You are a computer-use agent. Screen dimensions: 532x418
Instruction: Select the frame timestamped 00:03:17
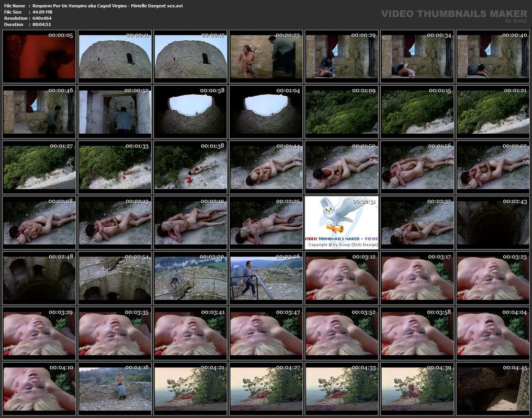pos(417,278)
